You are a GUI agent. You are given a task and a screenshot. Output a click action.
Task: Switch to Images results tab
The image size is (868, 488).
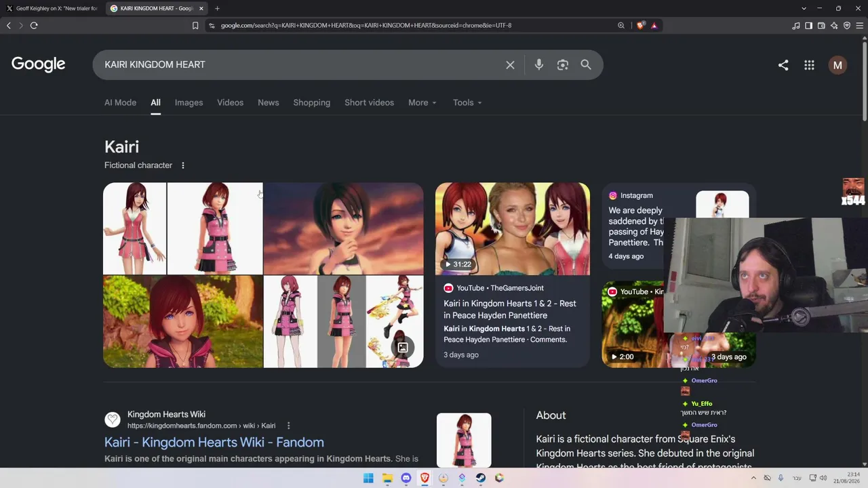pos(189,102)
